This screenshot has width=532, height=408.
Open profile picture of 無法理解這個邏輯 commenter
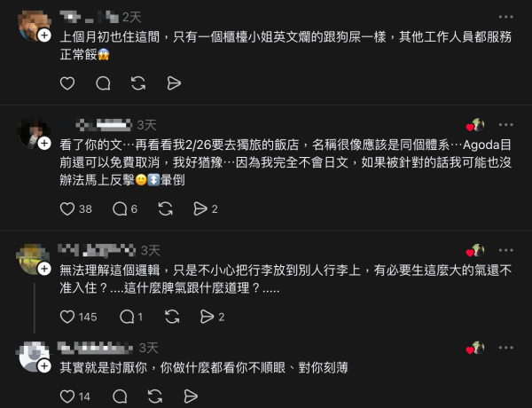33,259
